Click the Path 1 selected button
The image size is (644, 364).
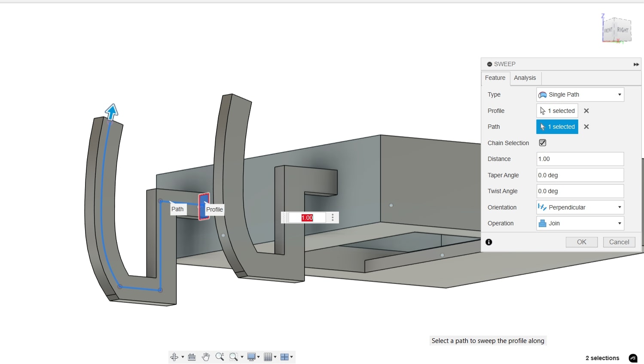(557, 127)
